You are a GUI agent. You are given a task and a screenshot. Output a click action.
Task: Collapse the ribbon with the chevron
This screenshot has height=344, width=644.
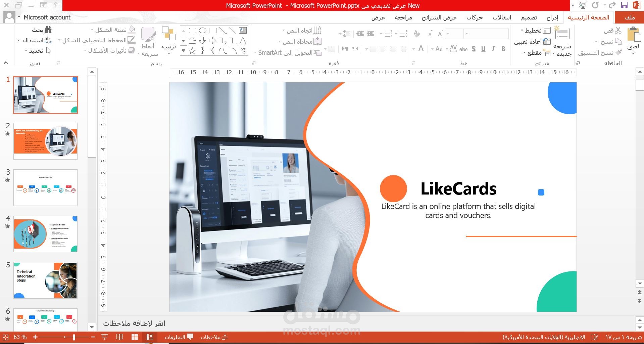tap(6, 63)
